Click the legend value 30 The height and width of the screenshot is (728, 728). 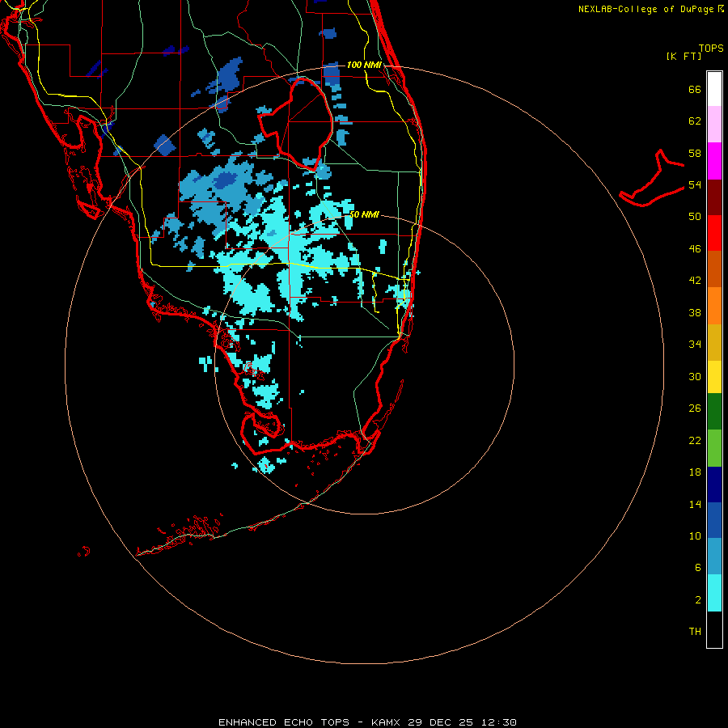coord(695,376)
